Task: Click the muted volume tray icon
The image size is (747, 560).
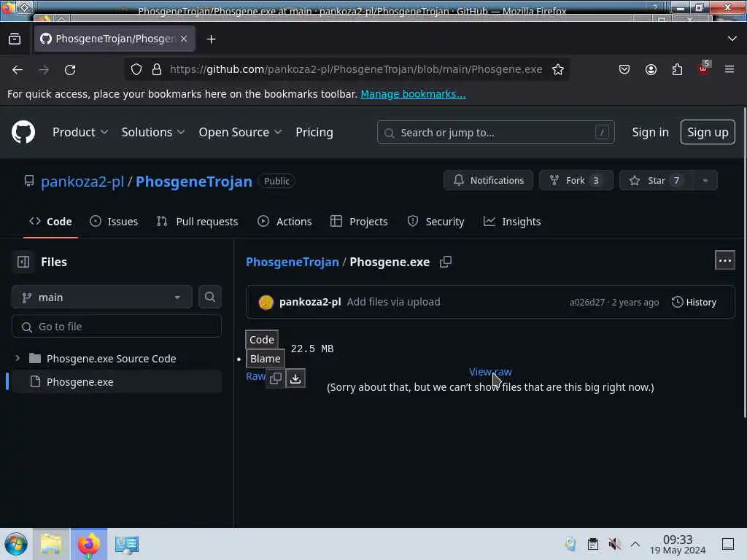Action: 614,544
